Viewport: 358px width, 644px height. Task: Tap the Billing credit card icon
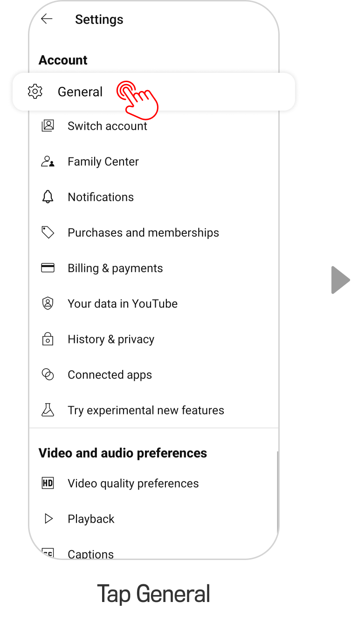(48, 268)
